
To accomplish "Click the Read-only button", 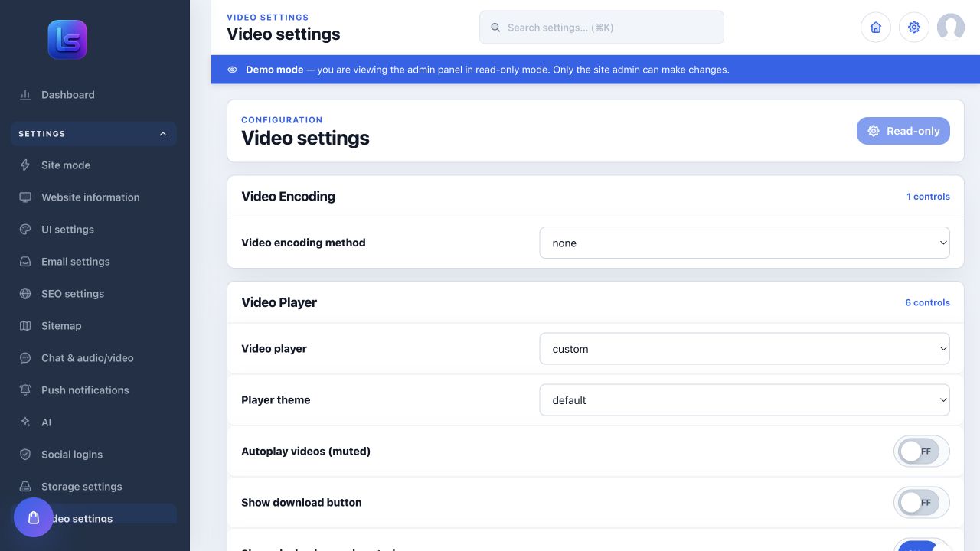I will [x=903, y=131].
